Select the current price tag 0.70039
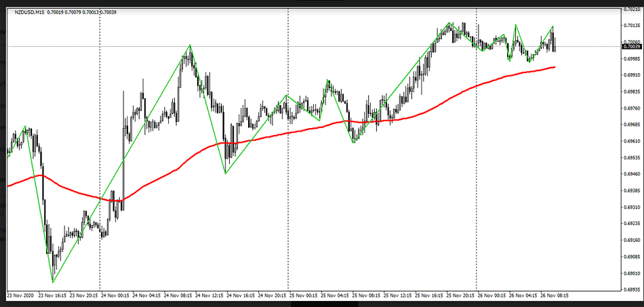 coord(630,47)
